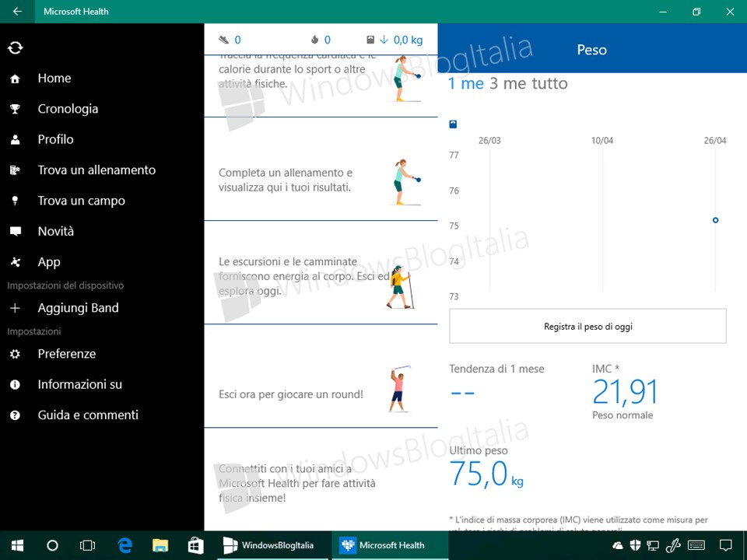Switch chart to the 3 me range
This screenshot has height=560, width=747.
[508, 84]
